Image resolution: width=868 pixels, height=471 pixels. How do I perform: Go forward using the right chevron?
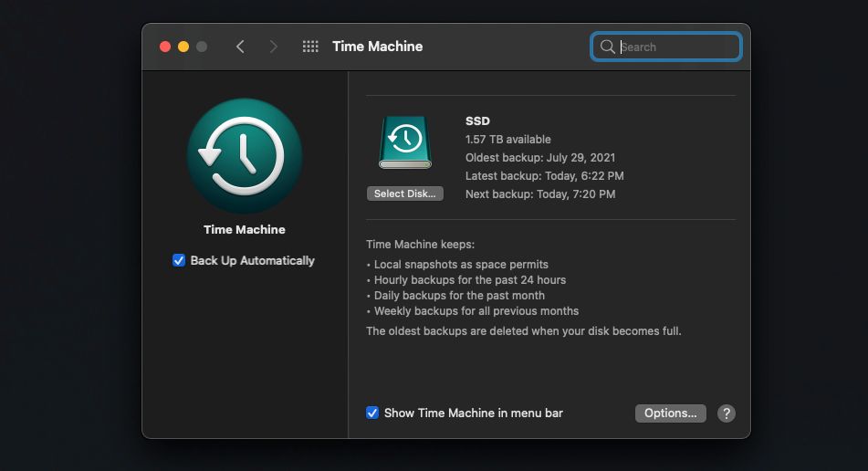(273, 47)
